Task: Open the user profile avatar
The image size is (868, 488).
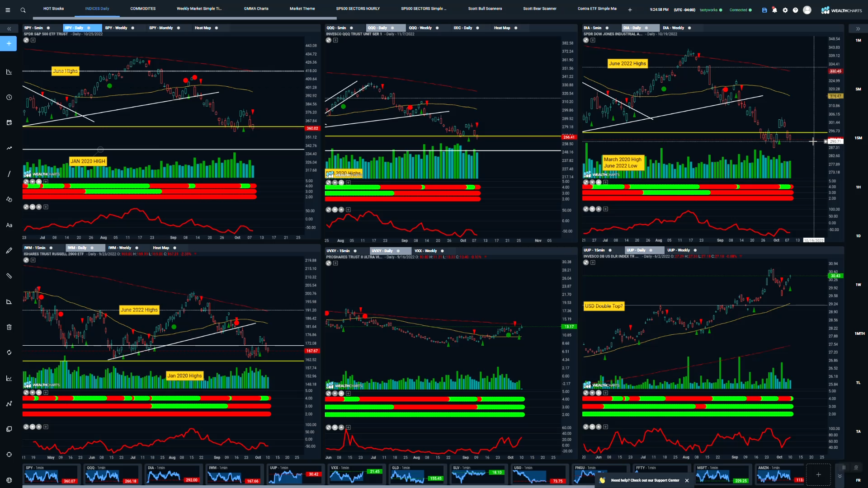Action: [x=807, y=10]
